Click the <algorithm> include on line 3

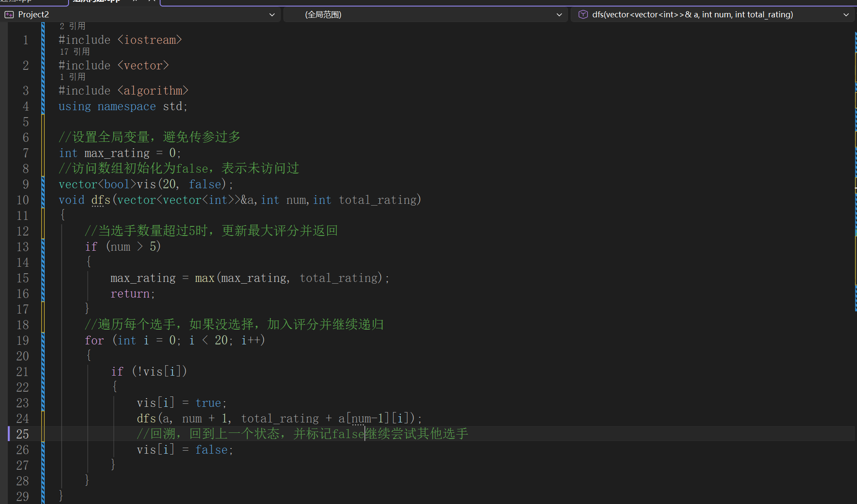pyautogui.click(x=153, y=91)
